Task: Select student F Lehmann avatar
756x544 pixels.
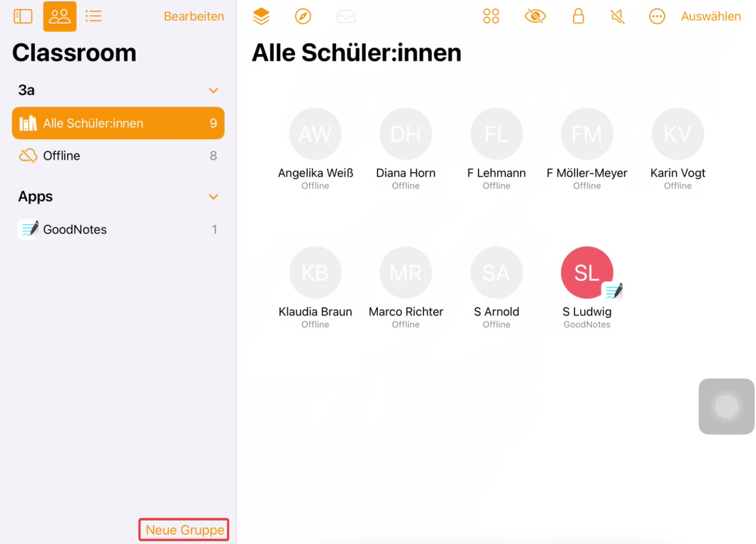Action: [x=496, y=134]
